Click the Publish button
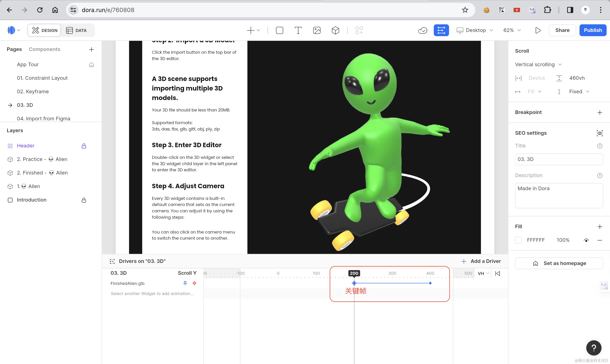This screenshot has width=610, height=364. tap(593, 30)
